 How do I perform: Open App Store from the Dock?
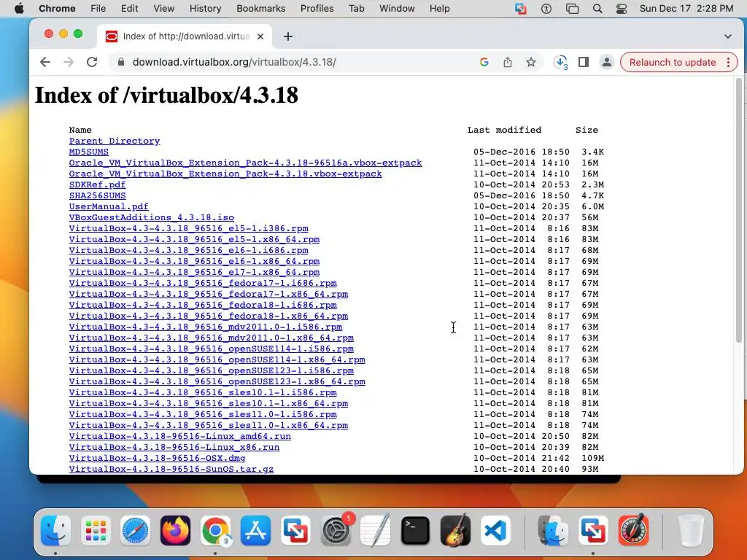pos(255,530)
